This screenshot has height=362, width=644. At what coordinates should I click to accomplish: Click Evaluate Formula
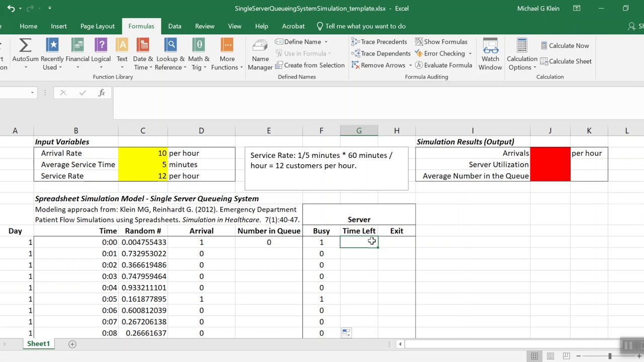pyautogui.click(x=443, y=65)
